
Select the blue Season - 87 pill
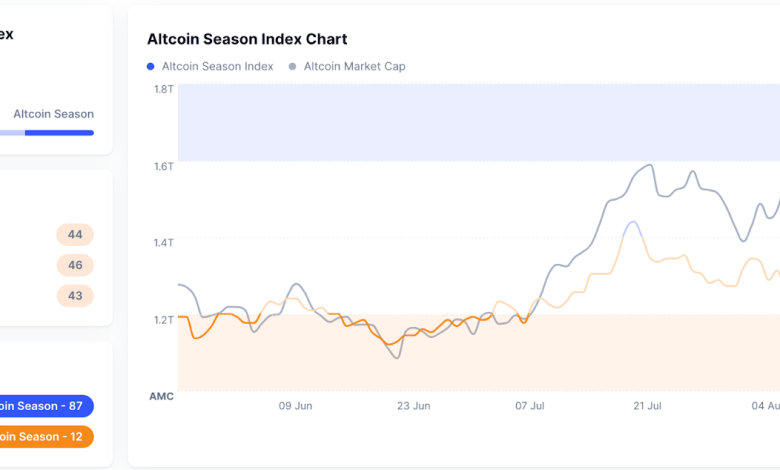pos(45,406)
